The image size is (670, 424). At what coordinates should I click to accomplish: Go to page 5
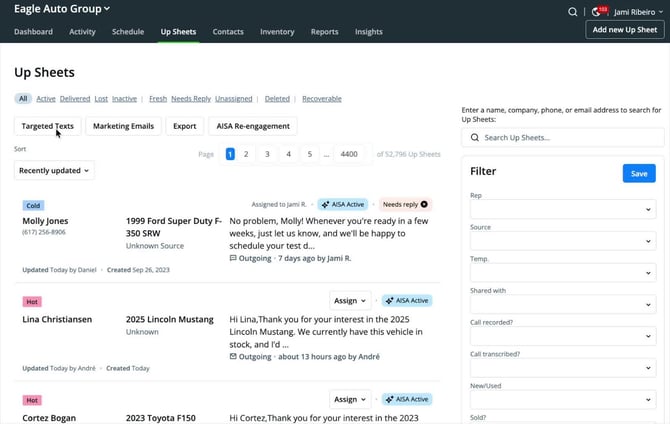coord(310,154)
